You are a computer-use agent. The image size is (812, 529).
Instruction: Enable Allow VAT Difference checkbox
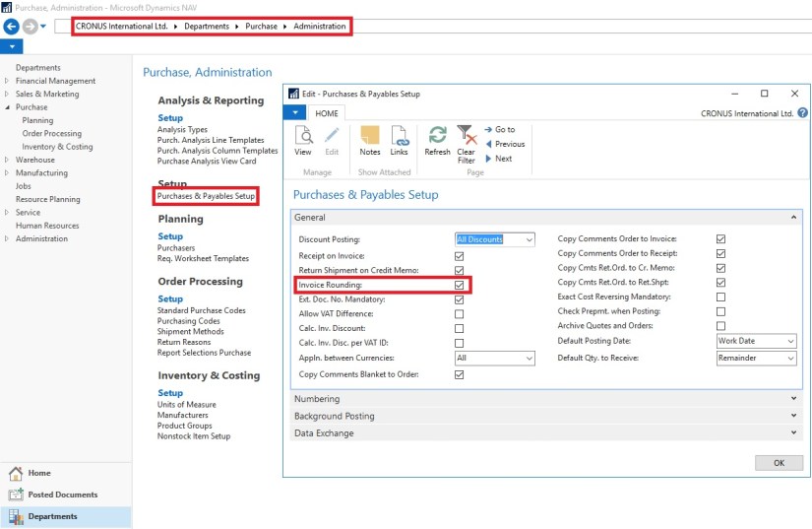click(459, 314)
